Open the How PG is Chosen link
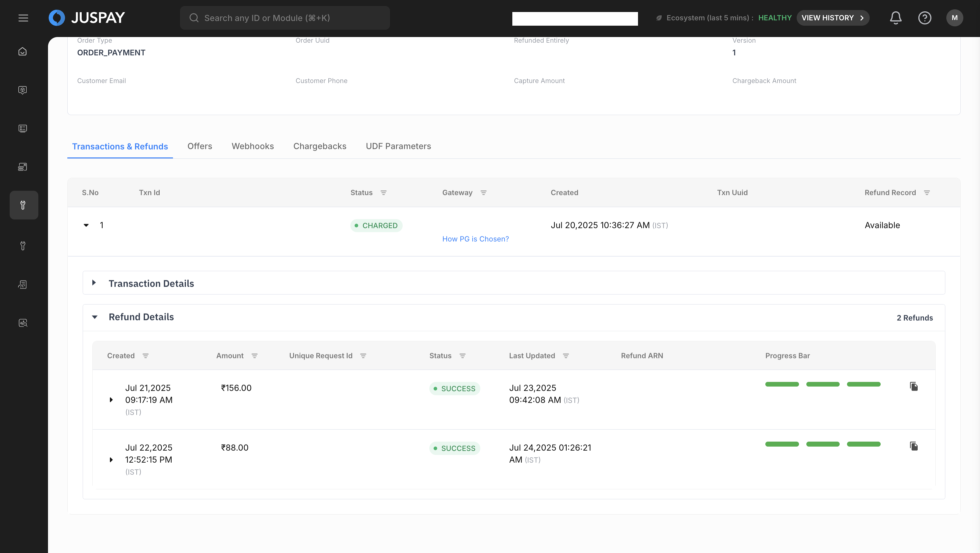980x553 pixels. click(x=475, y=239)
